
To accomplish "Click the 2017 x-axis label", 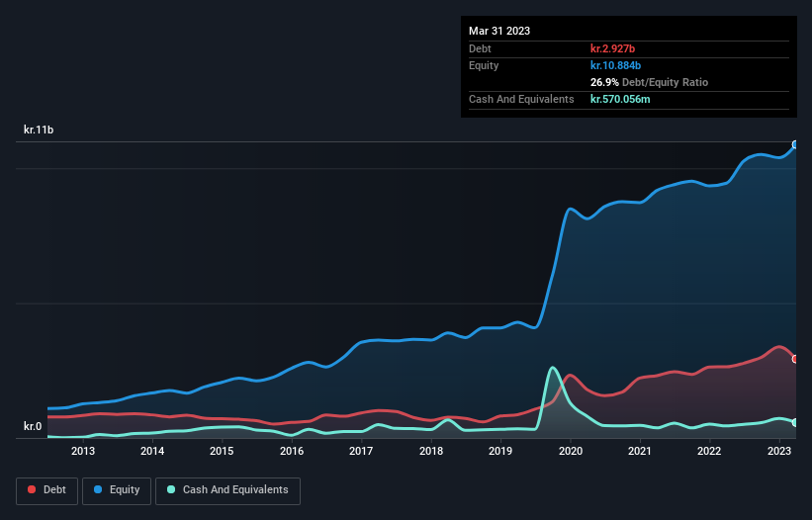I will click(x=361, y=451).
